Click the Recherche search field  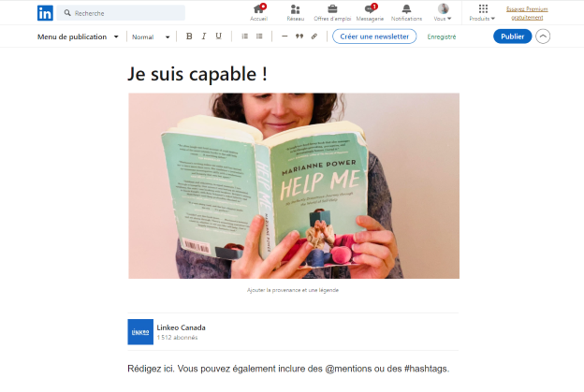[x=121, y=13]
